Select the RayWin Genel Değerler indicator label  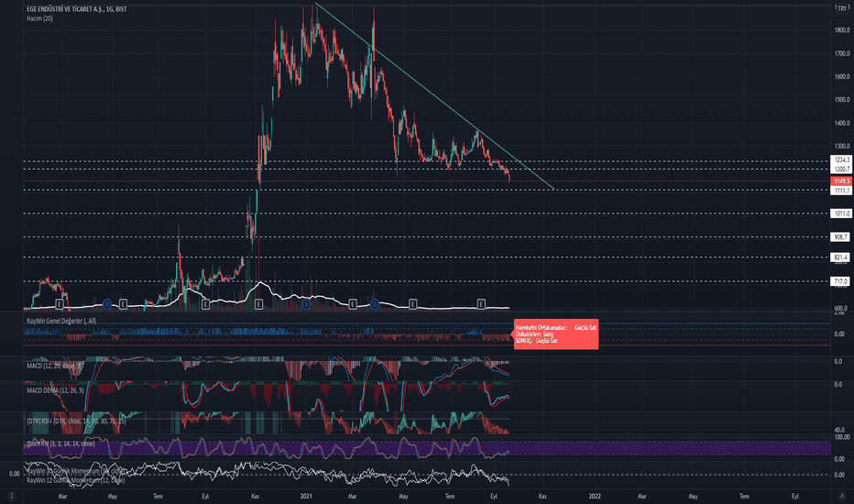pos(61,321)
